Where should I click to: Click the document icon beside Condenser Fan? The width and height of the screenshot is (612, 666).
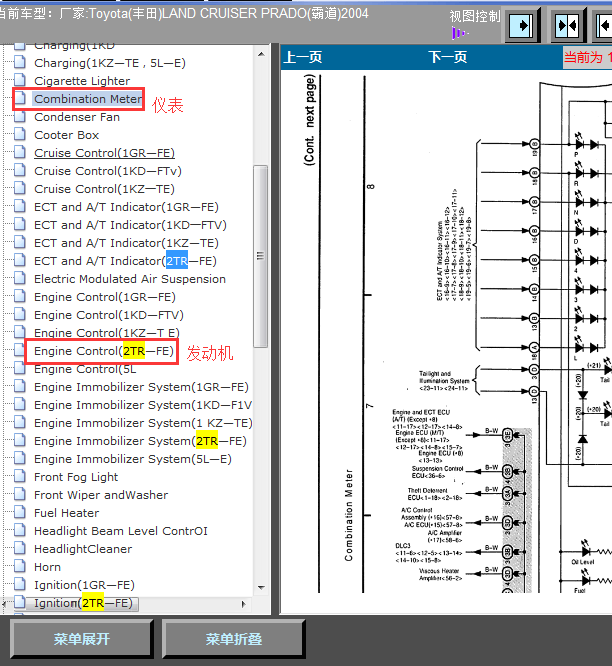[x=20, y=116]
